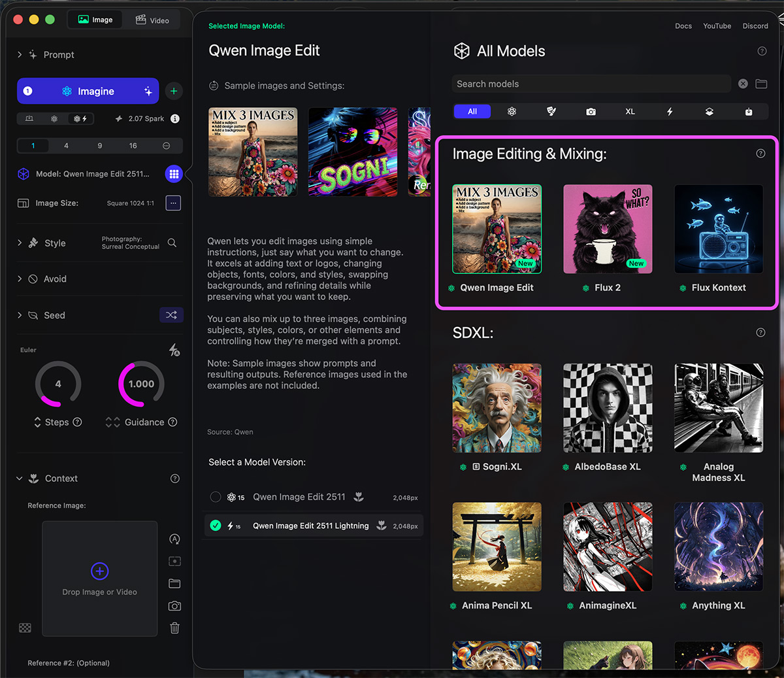
Task: Click the camera icon beside the reference image
Action: [174, 606]
